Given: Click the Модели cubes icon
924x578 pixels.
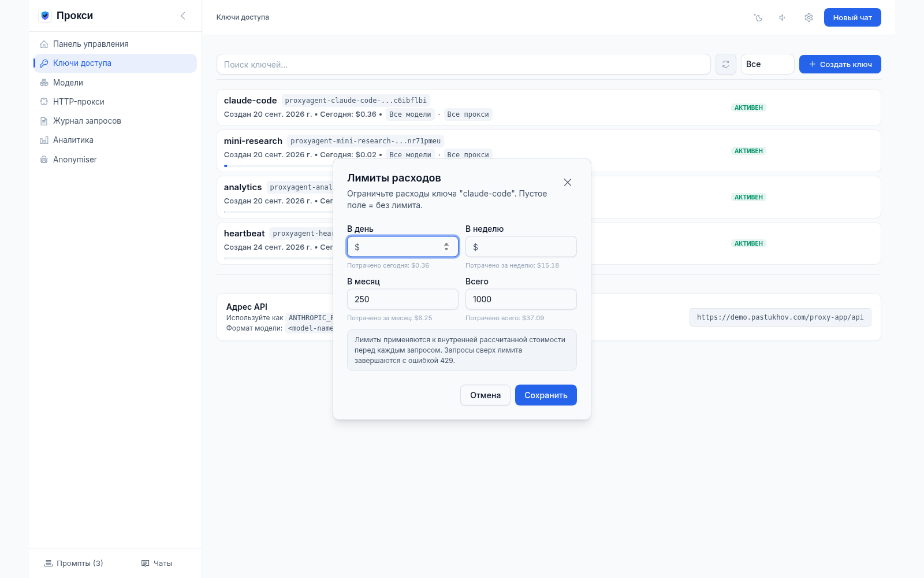Looking at the screenshot, I should pyautogui.click(x=44, y=83).
